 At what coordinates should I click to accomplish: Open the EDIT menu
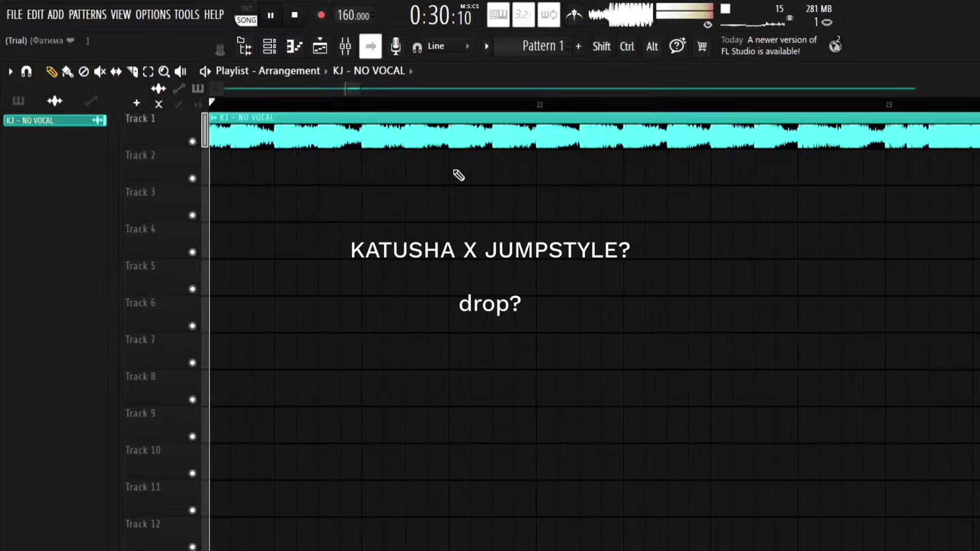(x=35, y=15)
